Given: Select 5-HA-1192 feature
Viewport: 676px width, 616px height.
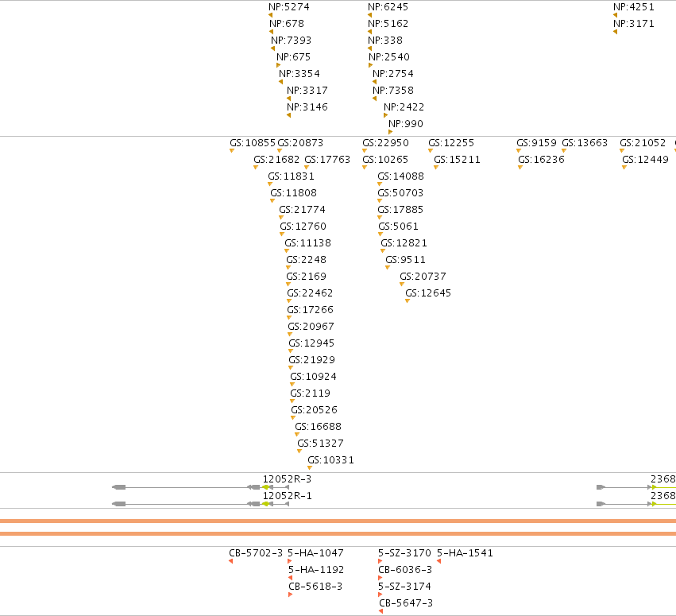Looking at the screenshot, I should pos(316,570).
